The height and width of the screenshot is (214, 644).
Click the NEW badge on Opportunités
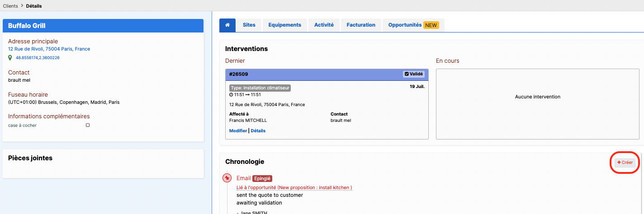(431, 25)
